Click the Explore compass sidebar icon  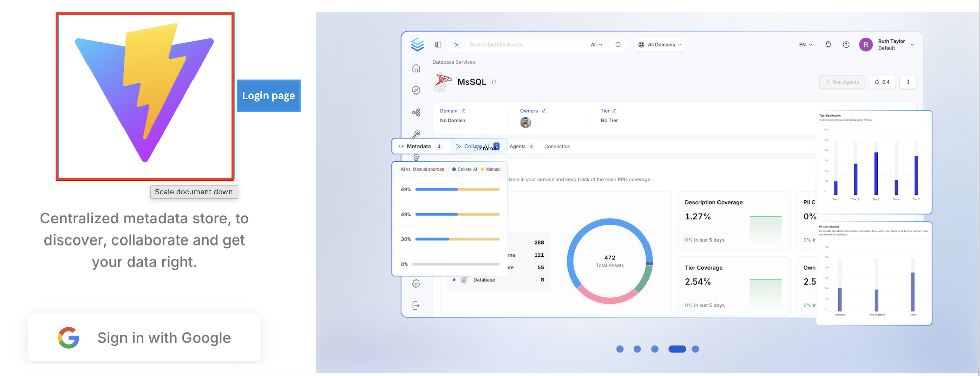416,90
